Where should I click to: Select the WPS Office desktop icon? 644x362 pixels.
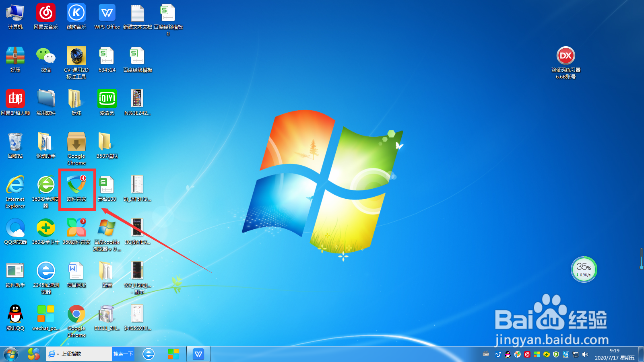[x=107, y=17]
